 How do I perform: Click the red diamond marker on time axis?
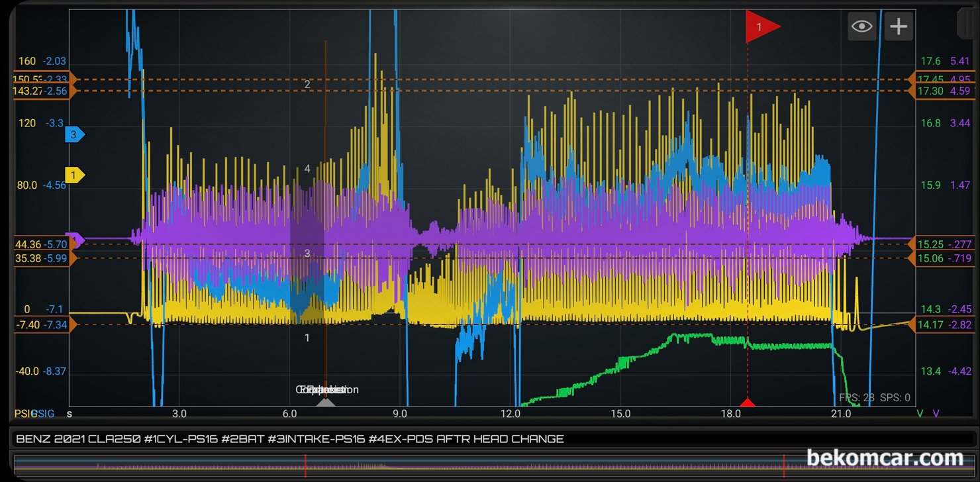tap(747, 402)
